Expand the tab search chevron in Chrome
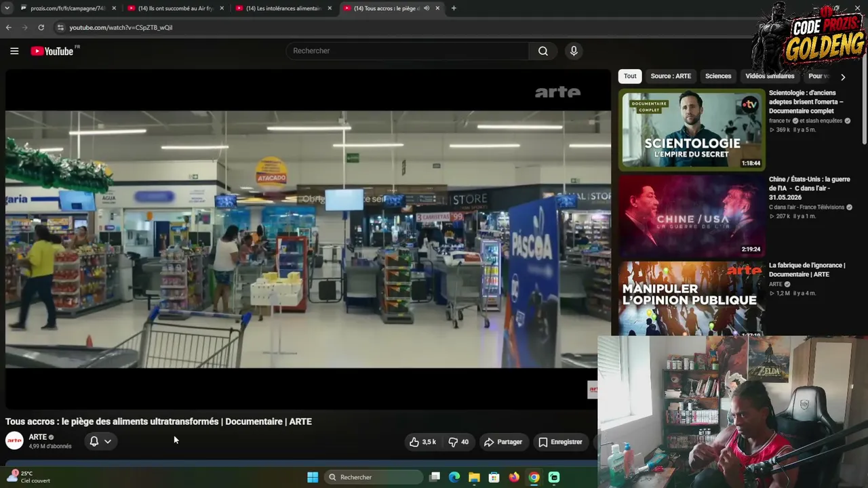 (x=8, y=8)
